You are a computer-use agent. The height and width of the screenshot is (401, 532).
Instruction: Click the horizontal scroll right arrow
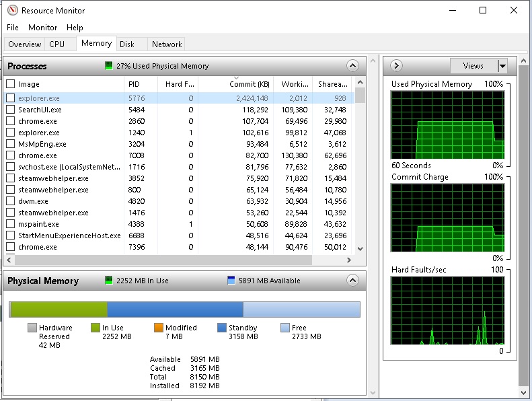(x=349, y=260)
